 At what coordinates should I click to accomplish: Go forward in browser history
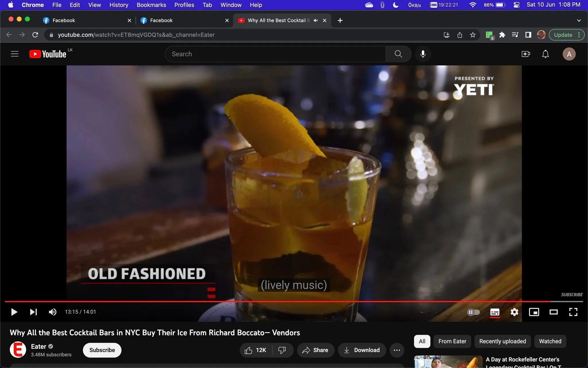point(22,35)
